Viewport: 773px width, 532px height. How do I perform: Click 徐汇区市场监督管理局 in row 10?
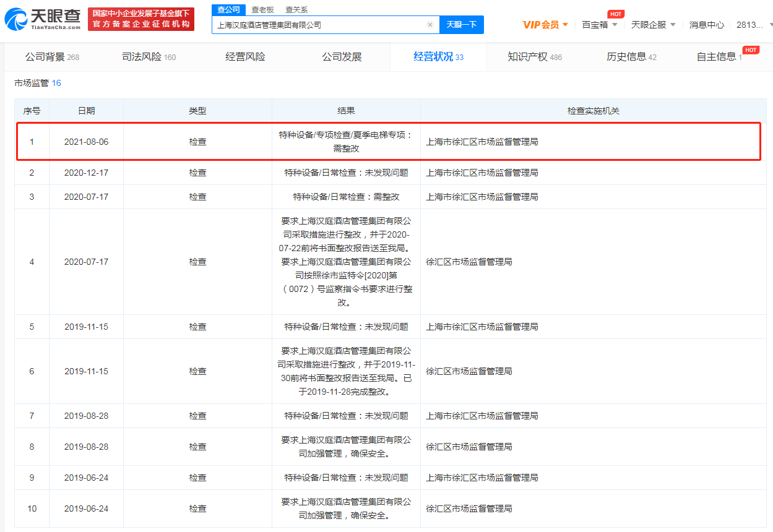(x=469, y=508)
